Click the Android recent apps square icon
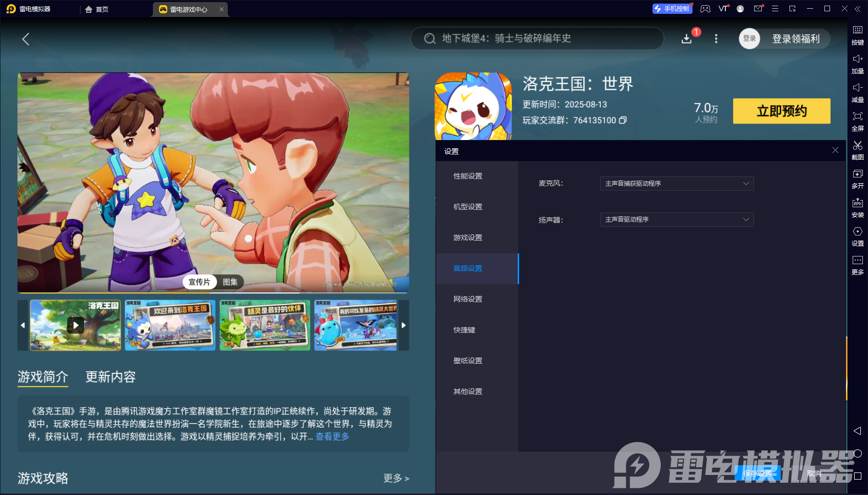Image resolution: width=868 pixels, height=495 pixels. tap(857, 476)
